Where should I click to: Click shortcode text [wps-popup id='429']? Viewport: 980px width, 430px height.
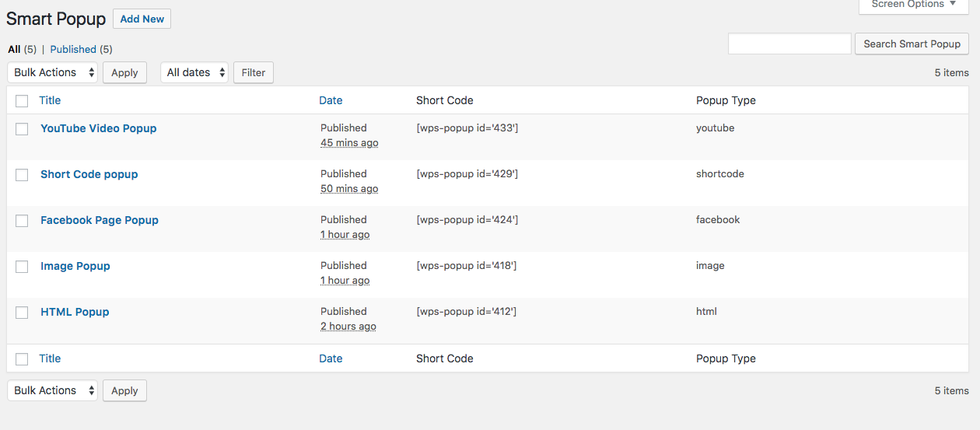pos(467,173)
